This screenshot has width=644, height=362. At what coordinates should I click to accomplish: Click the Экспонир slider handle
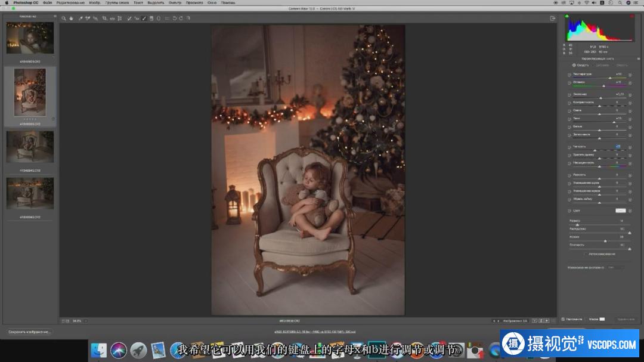tap(601, 98)
